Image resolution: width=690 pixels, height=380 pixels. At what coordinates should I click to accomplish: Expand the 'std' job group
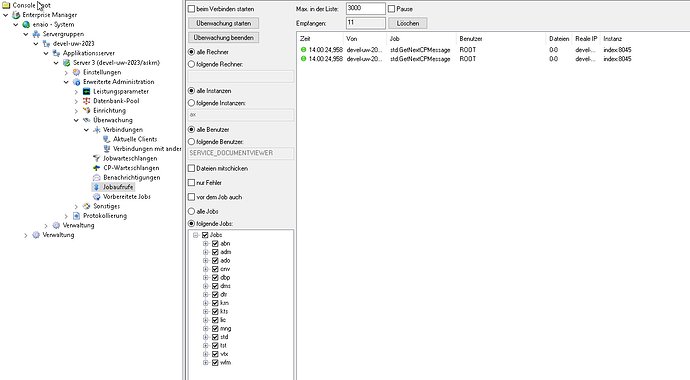click(x=206, y=337)
